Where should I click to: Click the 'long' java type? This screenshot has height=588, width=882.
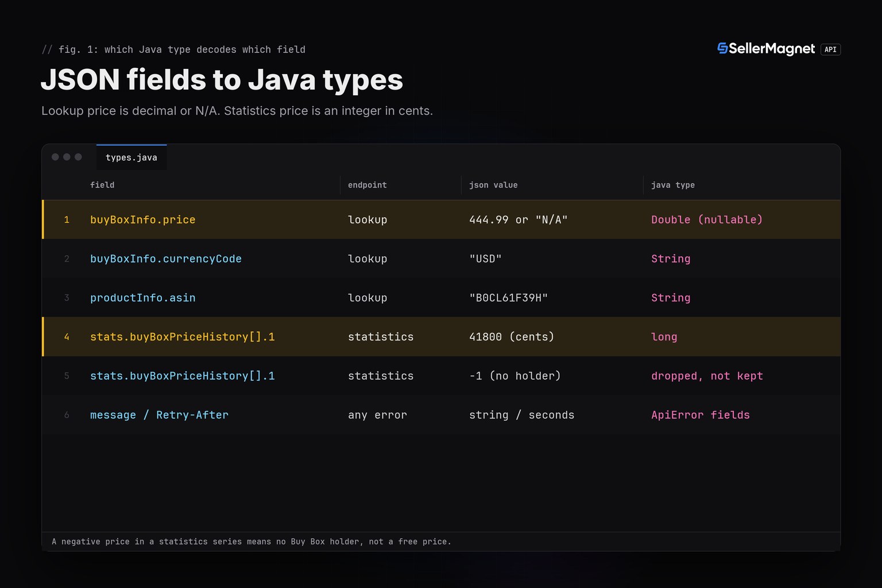click(x=664, y=336)
